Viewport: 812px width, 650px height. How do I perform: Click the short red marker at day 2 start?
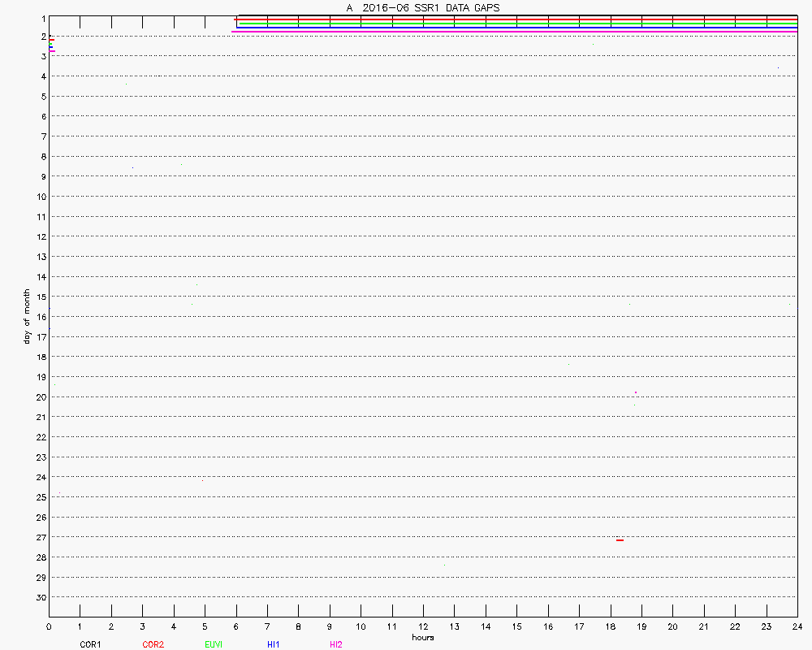tap(51, 39)
